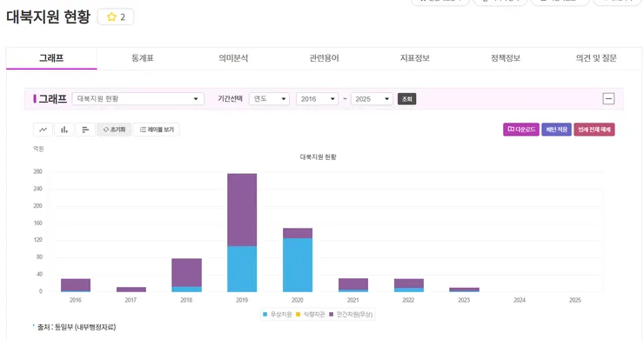Click the 280 y-axis label
The height and width of the screenshot is (340, 644).
(37, 171)
